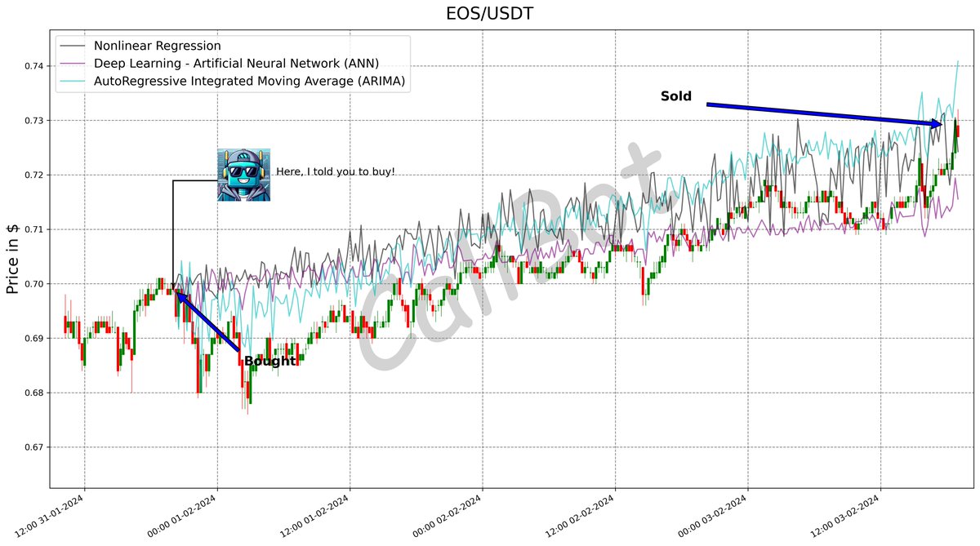980x546 pixels.
Task: Click the robot avatar with sunglasses
Action: [243, 175]
